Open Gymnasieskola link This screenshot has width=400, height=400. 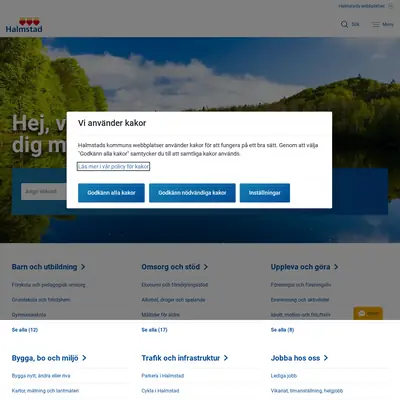pos(29,315)
